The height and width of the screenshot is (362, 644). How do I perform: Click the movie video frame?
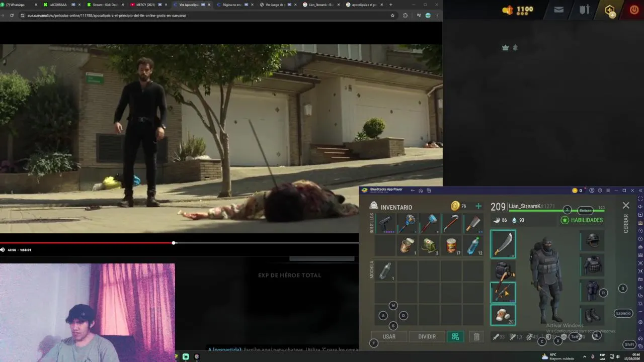click(x=221, y=139)
